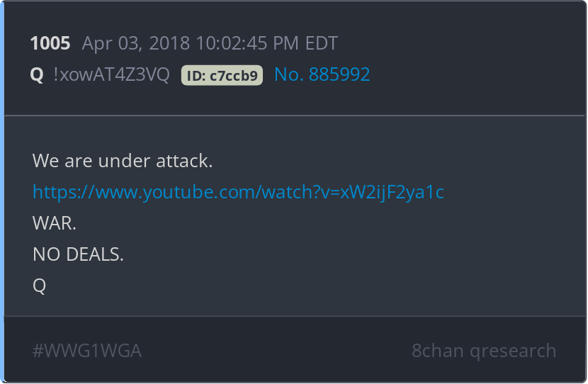Click the EDT timezone label
The image size is (588, 384).
point(322,43)
